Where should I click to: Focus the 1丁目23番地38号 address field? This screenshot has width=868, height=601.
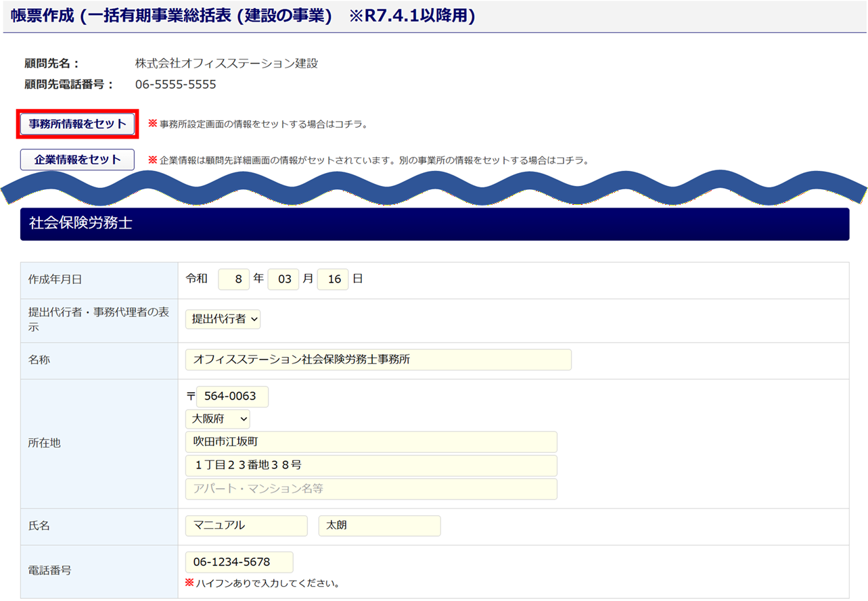(x=371, y=466)
